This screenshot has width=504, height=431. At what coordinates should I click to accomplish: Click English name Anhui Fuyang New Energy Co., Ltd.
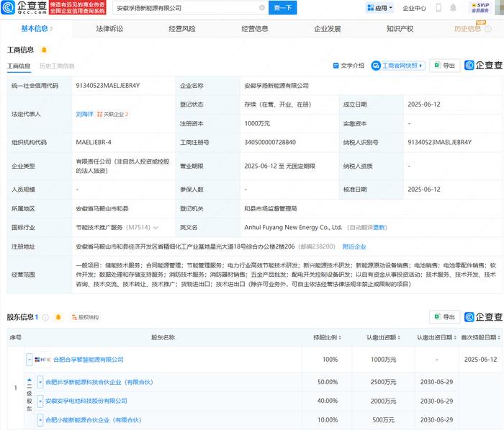[x=293, y=228]
